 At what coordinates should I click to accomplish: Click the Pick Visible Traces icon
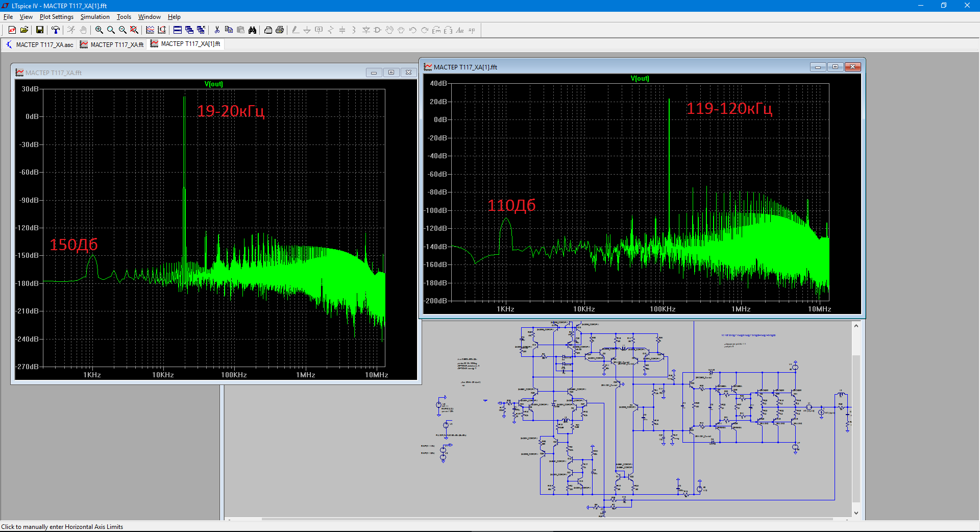(150, 30)
